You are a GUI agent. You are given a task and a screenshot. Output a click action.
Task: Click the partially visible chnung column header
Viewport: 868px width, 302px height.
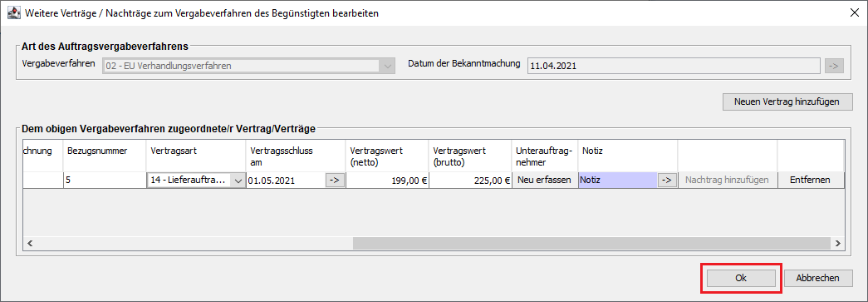point(43,156)
